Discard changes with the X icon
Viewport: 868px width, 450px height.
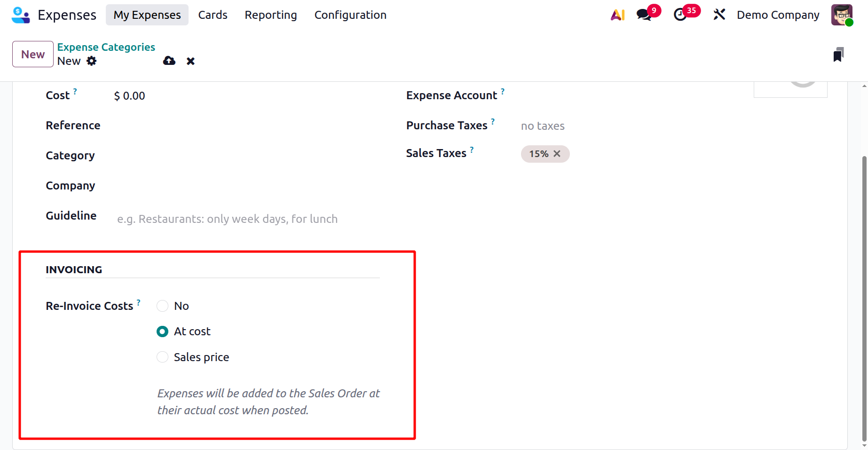(190, 61)
